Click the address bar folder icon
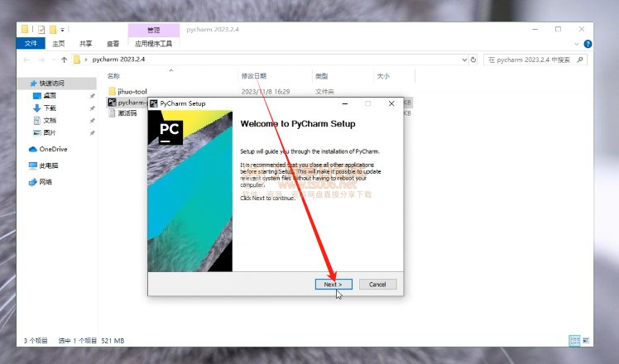The image size is (619, 364). (77, 60)
